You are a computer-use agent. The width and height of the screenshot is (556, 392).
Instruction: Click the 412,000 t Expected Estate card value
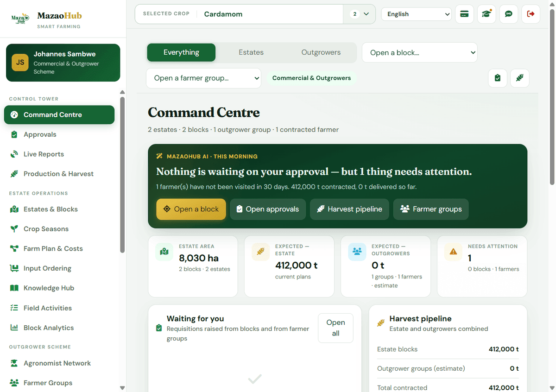pyautogui.click(x=297, y=266)
